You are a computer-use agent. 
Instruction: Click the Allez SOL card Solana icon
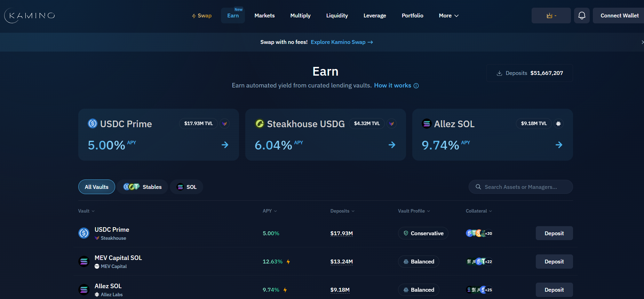pos(427,123)
